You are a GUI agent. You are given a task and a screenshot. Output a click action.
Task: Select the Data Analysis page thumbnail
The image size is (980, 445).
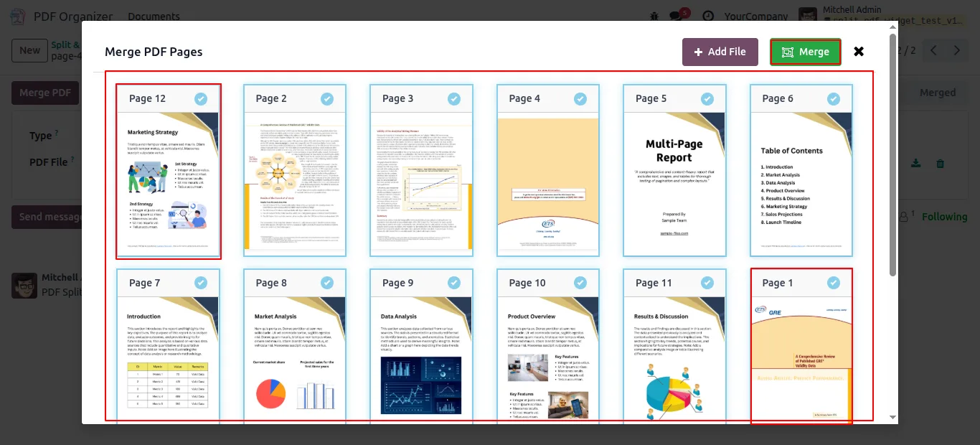click(422, 359)
